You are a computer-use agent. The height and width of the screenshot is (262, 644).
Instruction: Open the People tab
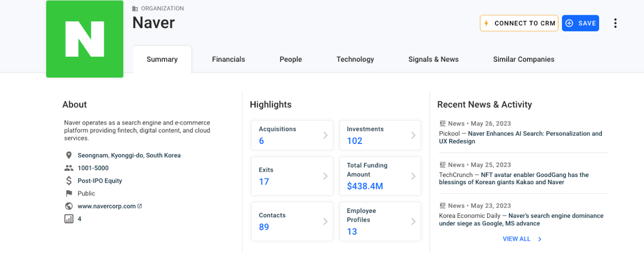(x=291, y=59)
